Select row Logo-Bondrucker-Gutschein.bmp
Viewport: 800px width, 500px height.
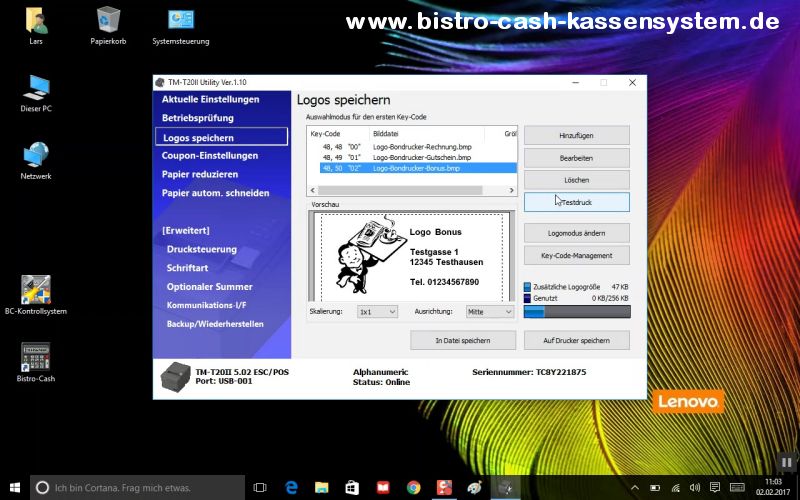[418, 158]
